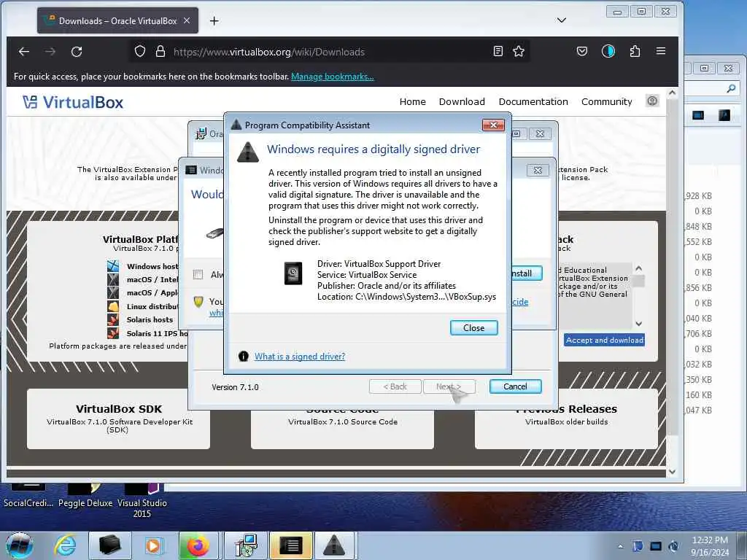Open Visual Studio 2015 desktop shortcut

[x=142, y=501]
